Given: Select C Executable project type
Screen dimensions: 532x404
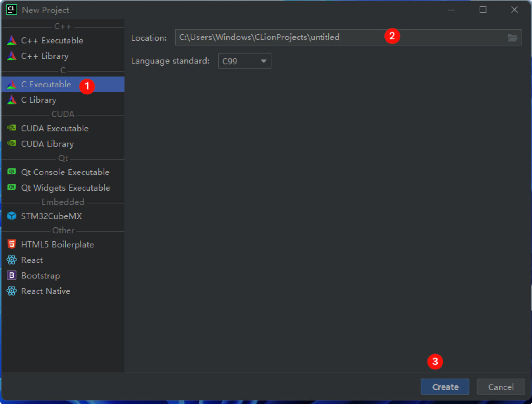Looking at the screenshot, I should coord(46,85).
